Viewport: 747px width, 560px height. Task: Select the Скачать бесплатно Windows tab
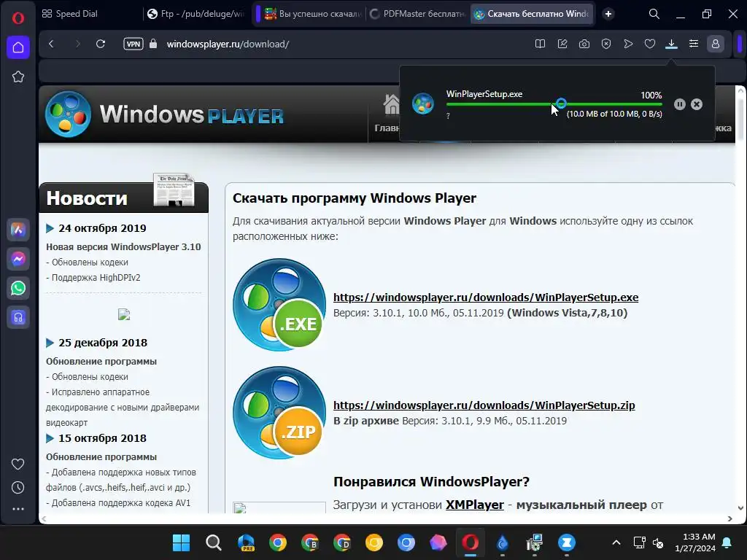coord(533,14)
